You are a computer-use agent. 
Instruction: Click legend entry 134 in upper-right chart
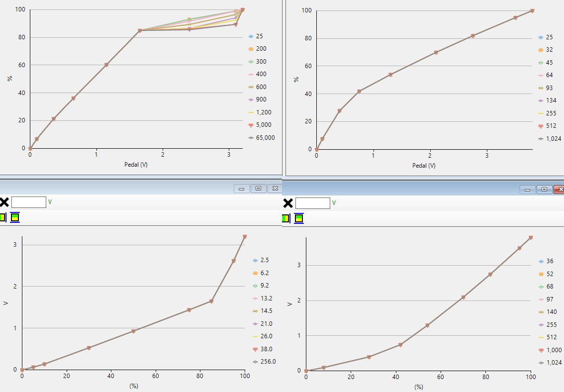coord(547,100)
